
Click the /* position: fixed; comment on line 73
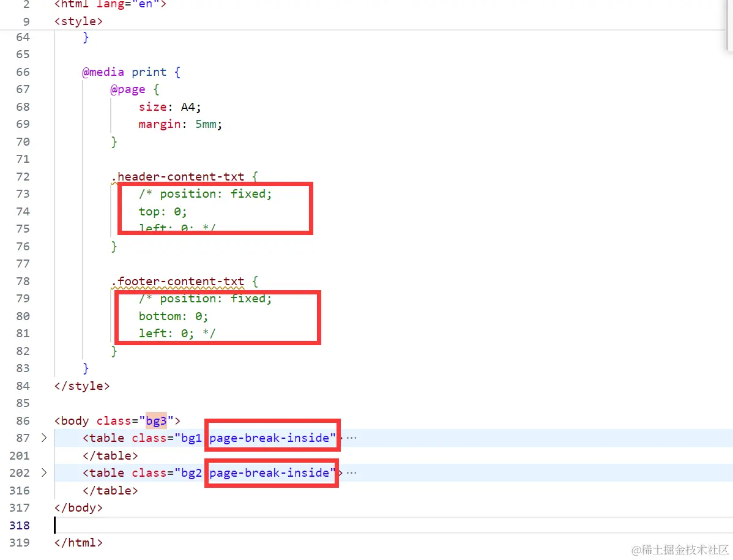coord(205,194)
